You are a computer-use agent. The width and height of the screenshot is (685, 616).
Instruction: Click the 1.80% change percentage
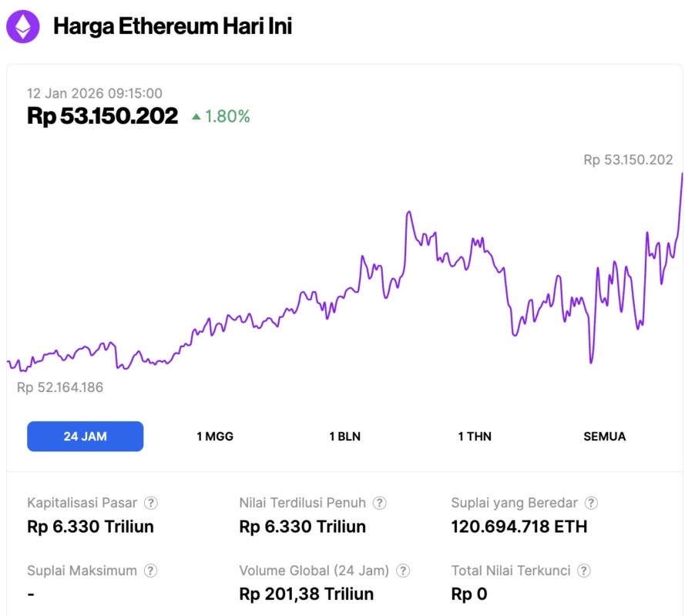[x=227, y=117]
